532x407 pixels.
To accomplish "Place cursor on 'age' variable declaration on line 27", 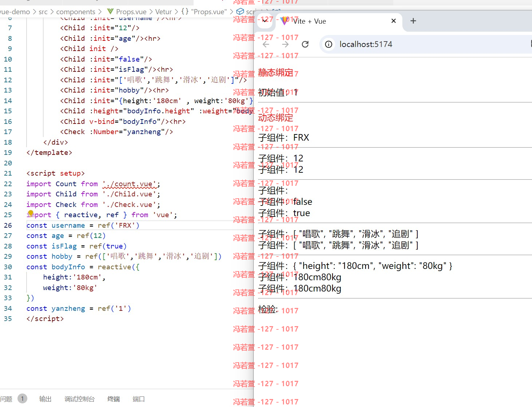I will (x=58, y=236).
